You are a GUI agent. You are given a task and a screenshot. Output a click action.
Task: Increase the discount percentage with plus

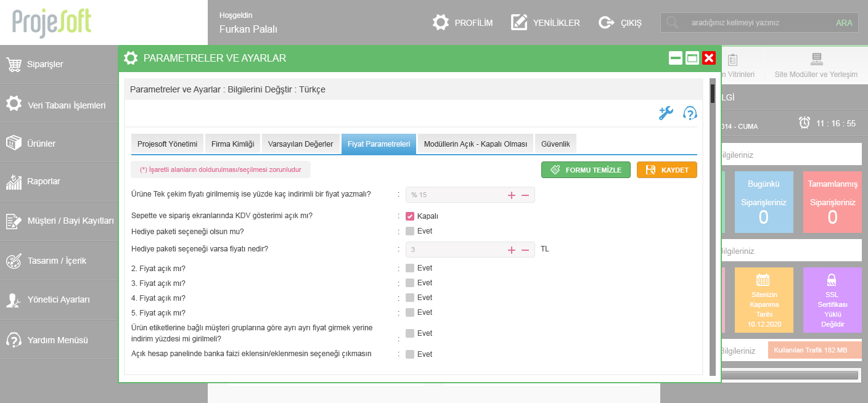pos(511,195)
